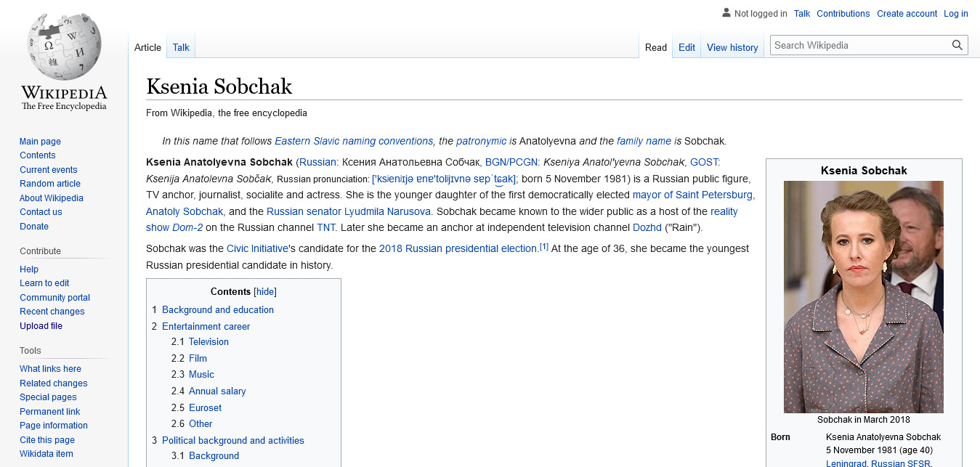Open 2018 Russian presidential election link
The width and height of the screenshot is (980, 467).
tap(458, 248)
